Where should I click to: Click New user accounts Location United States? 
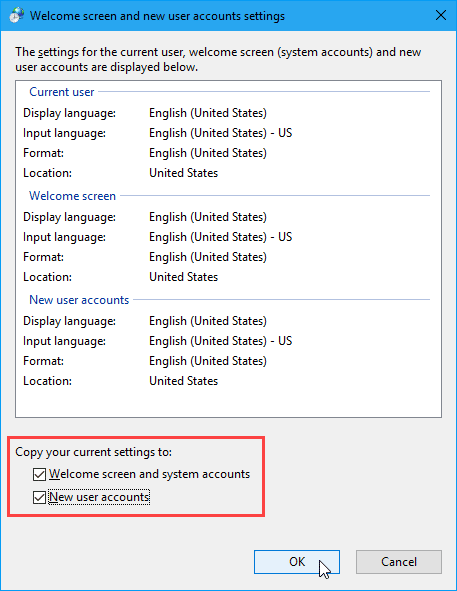point(184,381)
